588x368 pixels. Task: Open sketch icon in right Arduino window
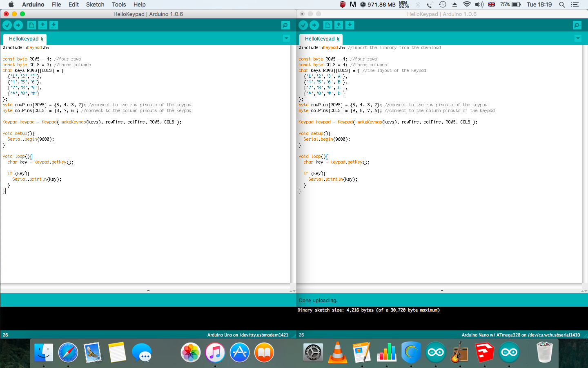tap(339, 25)
